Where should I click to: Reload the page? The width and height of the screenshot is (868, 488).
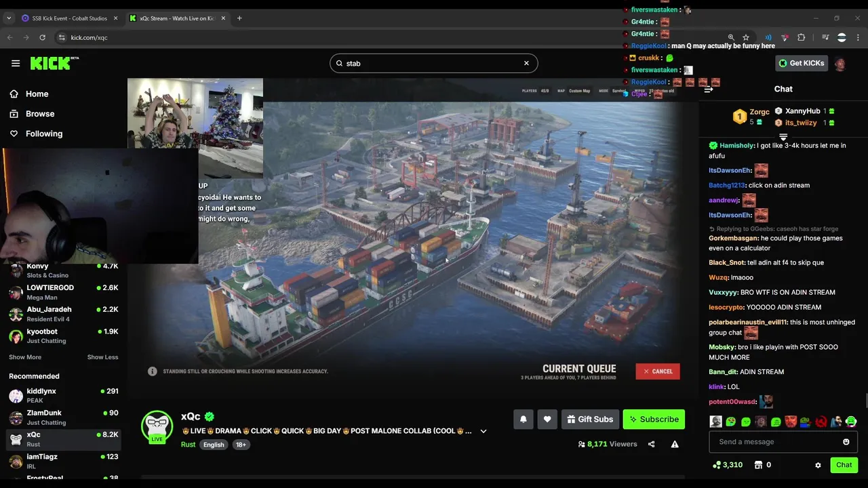pos(42,37)
